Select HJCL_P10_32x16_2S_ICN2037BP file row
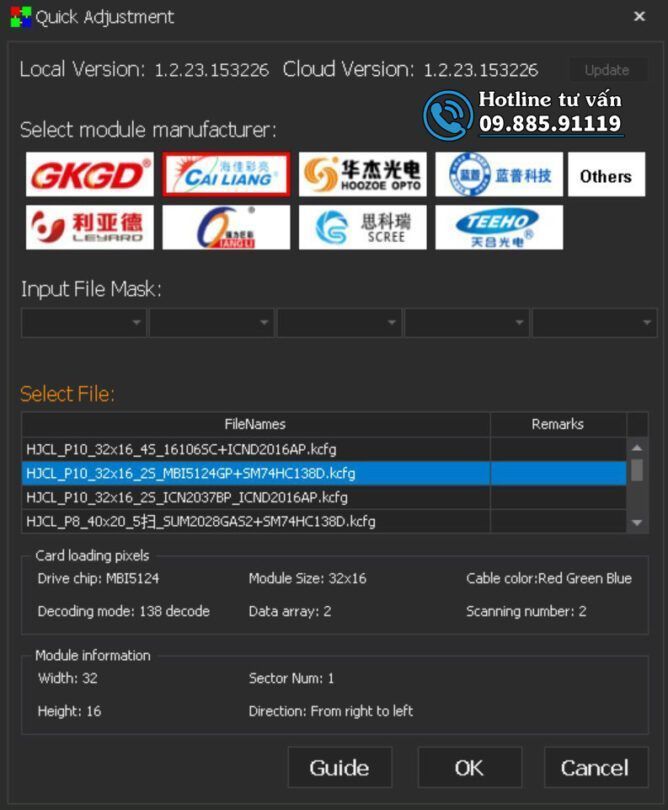This screenshot has width=668, height=810. point(256,497)
